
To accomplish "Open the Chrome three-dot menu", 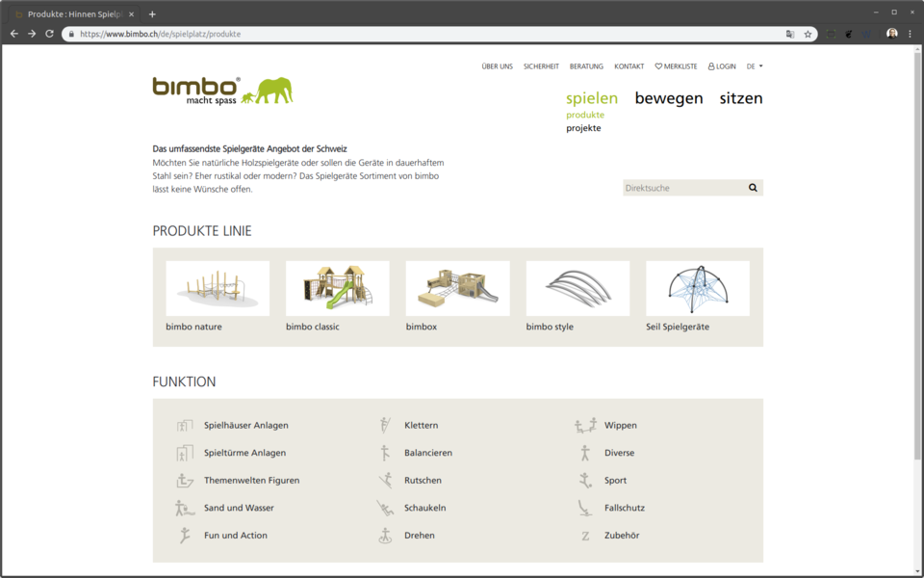I will (x=911, y=34).
